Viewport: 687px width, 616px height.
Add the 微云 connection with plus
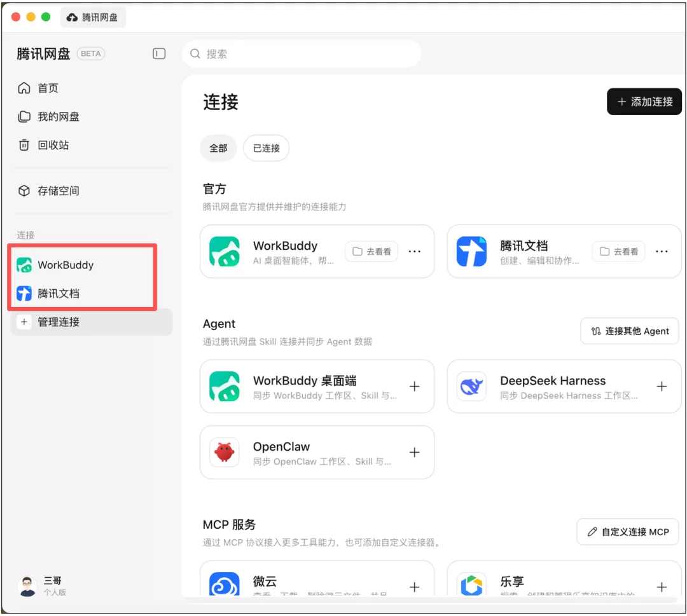click(415, 587)
